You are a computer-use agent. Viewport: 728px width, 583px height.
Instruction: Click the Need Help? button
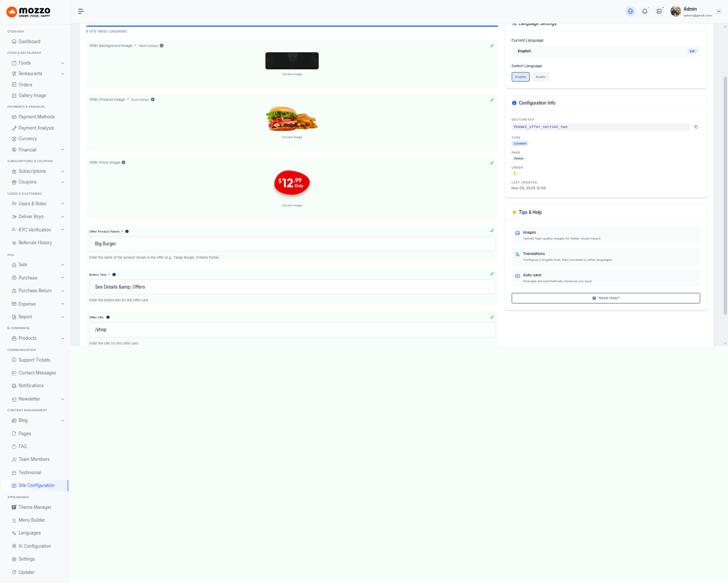[x=605, y=298]
